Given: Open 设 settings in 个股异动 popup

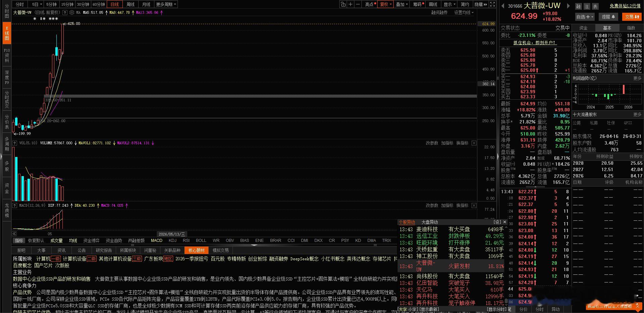Looking at the screenshot, I should click(x=497, y=222).
